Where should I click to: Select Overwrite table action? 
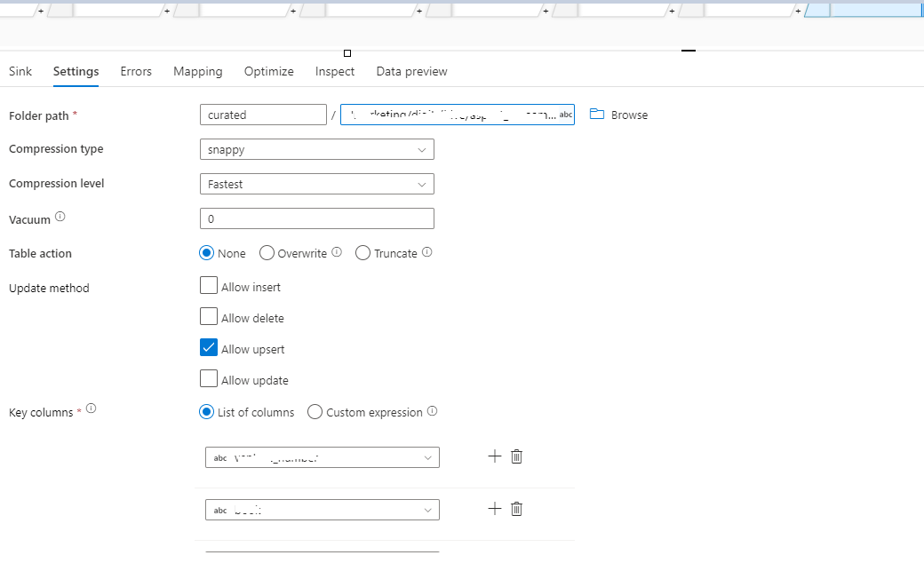(267, 253)
